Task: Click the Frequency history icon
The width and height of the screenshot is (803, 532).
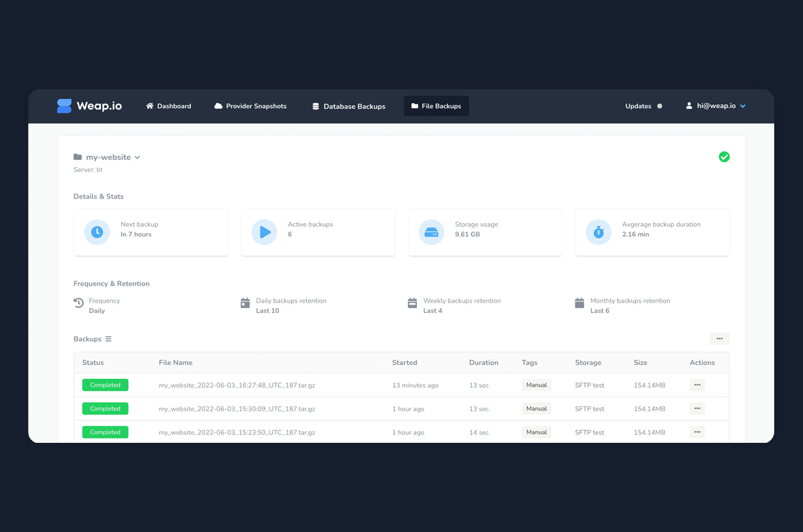Action: click(x=79, y=302)
